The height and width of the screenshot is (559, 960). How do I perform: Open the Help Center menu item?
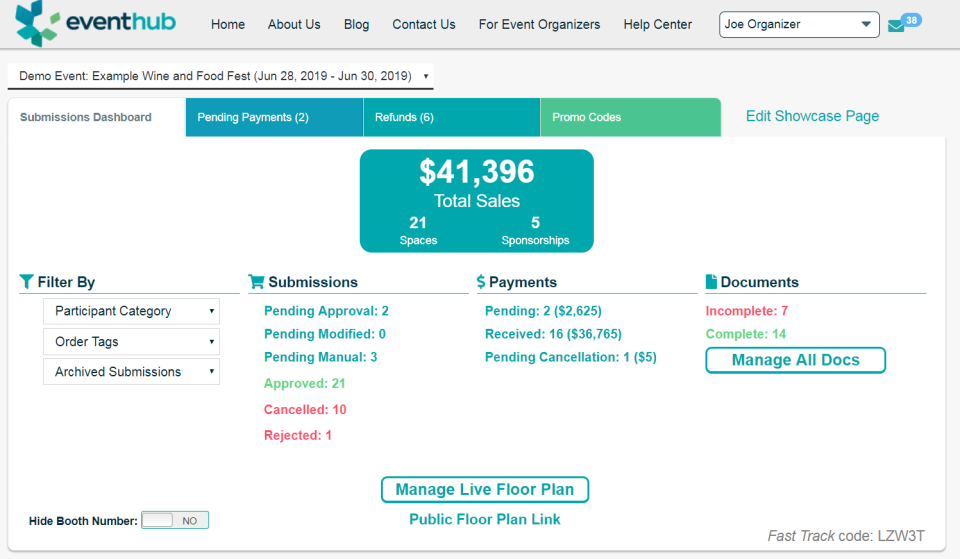pos(657,24)
